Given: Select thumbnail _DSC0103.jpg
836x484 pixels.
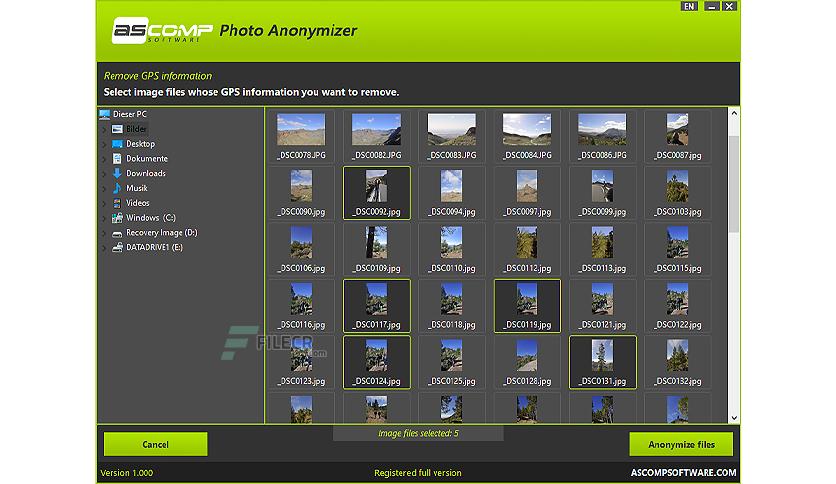Looking at the screenshot, I should click(678, 193).
